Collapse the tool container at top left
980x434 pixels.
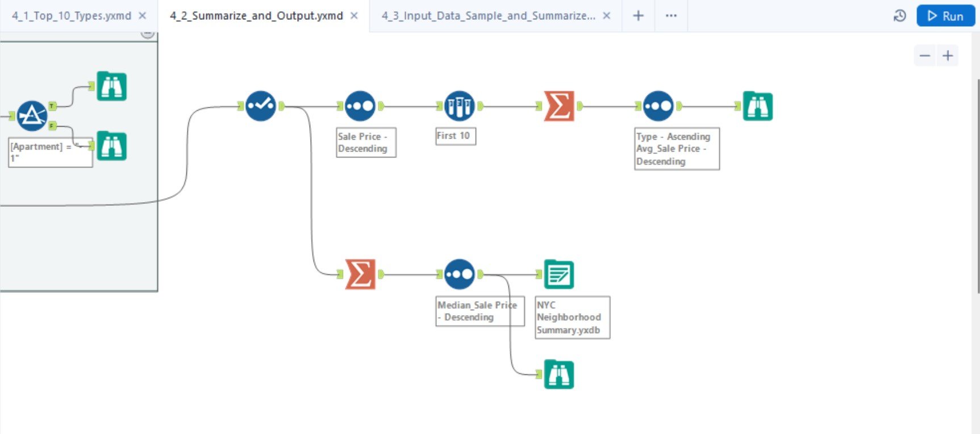click(x=148, y=34)
